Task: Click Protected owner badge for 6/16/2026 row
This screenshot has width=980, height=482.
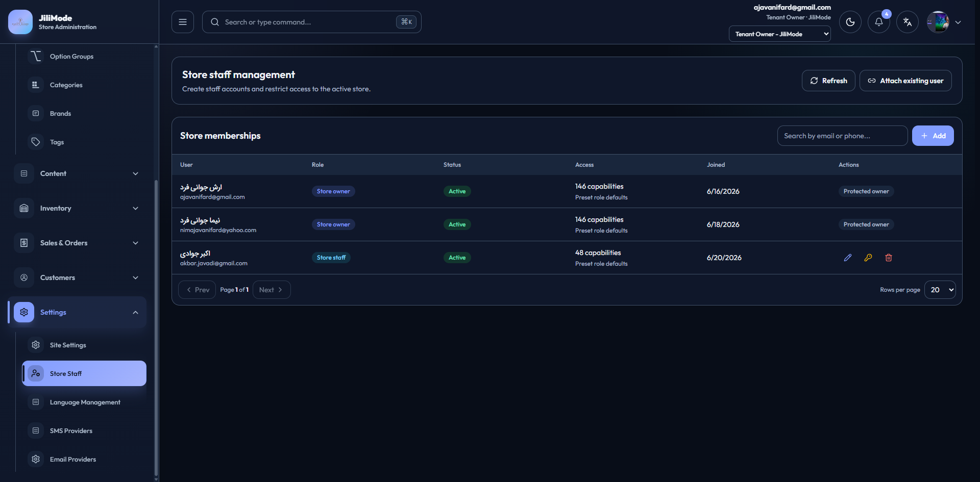Action: pyautogui.click(x=866, y=191)
